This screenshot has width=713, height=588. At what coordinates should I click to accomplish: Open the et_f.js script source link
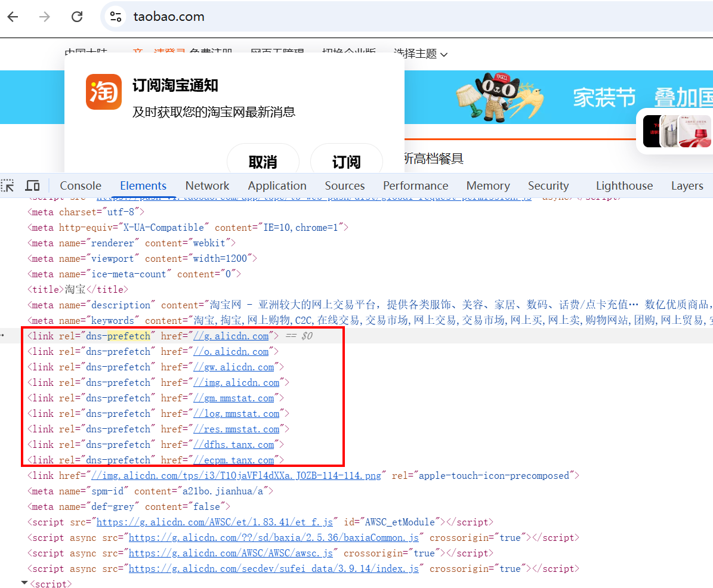tap(215, 522)
